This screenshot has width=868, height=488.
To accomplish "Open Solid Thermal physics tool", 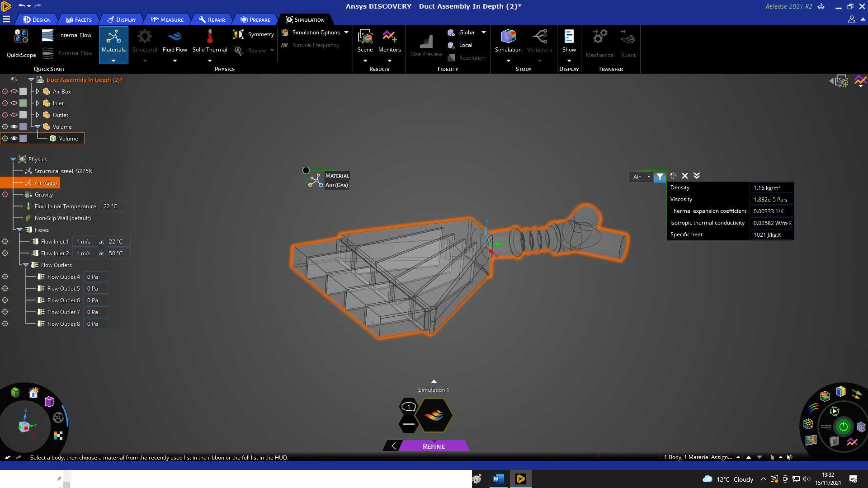I will coord(210,44).
